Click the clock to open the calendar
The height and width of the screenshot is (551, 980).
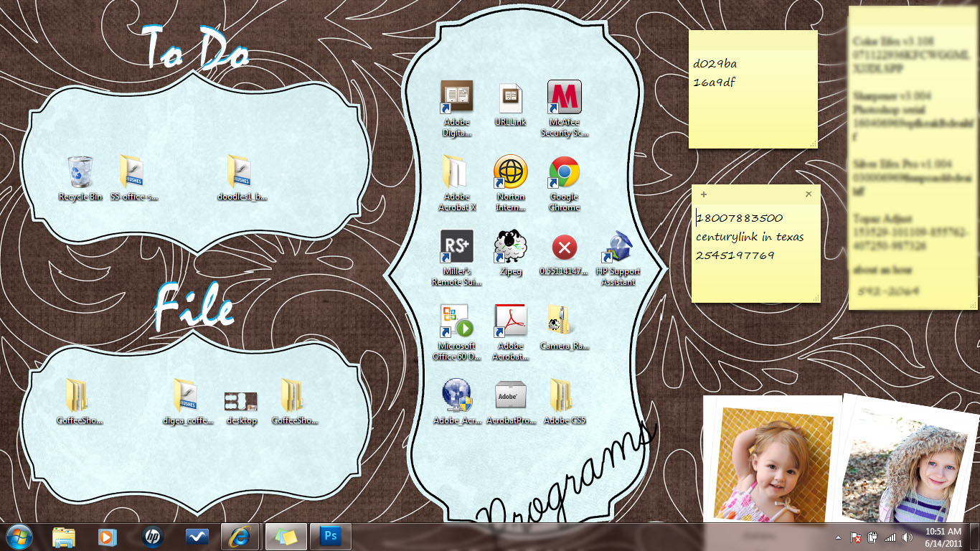point(945,536)
